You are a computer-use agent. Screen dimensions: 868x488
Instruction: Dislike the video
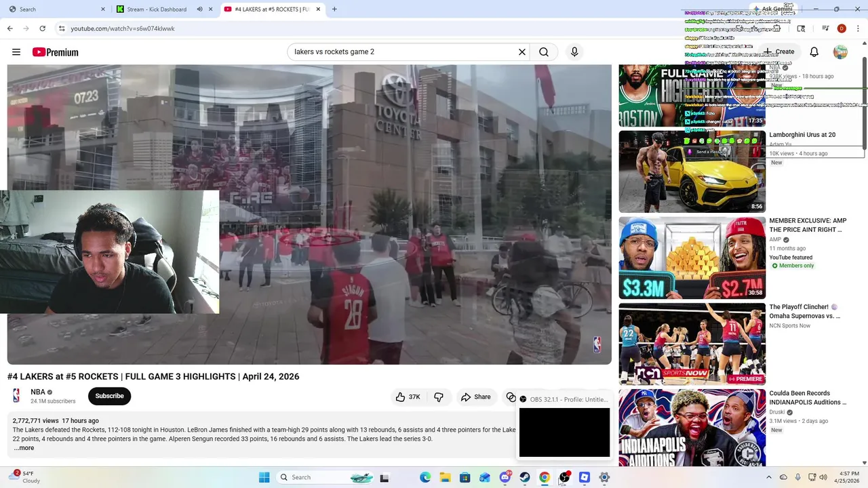439,397
